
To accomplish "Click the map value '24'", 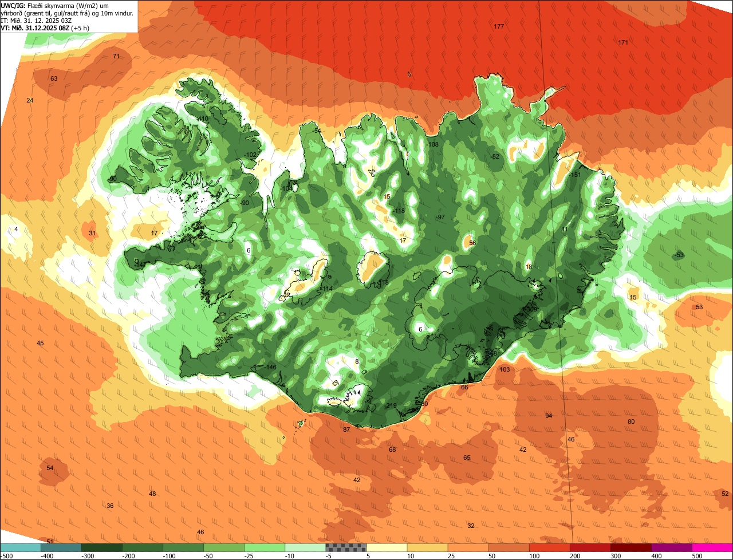I will (x=30, y=100).
